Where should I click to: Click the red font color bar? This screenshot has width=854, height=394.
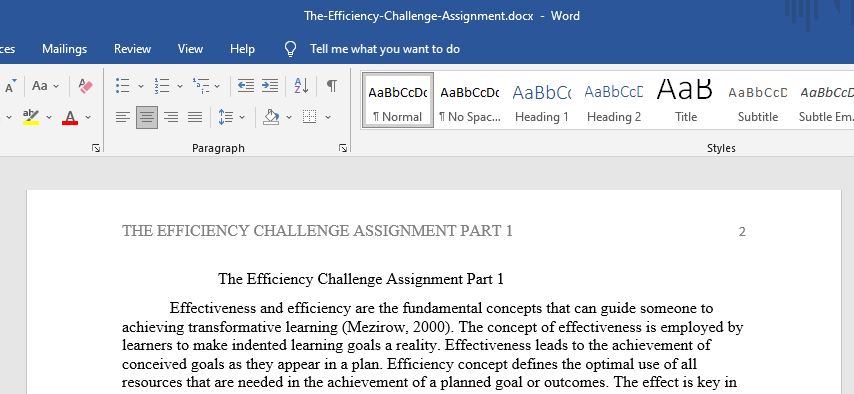pyautogui.click(x=70, y=123)
